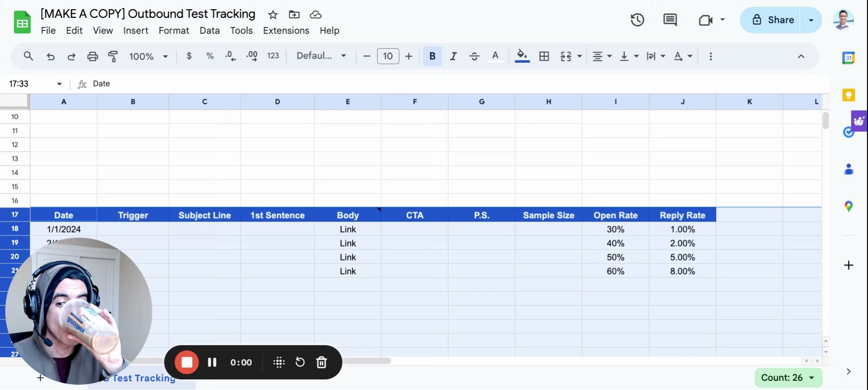Redo the last action
Image resolution: width=868 pixels, height=390 pixels.
[71, 56]
